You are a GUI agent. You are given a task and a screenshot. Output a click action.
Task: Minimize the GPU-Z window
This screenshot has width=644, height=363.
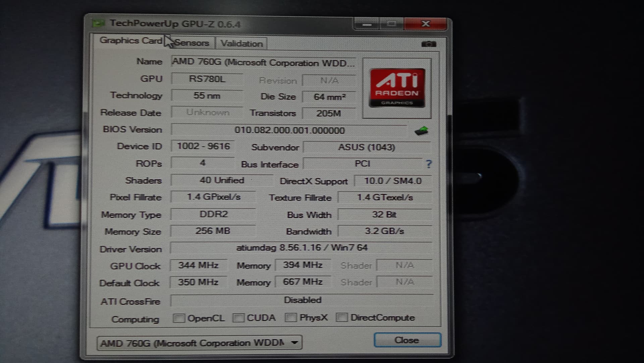pos(367,24)
